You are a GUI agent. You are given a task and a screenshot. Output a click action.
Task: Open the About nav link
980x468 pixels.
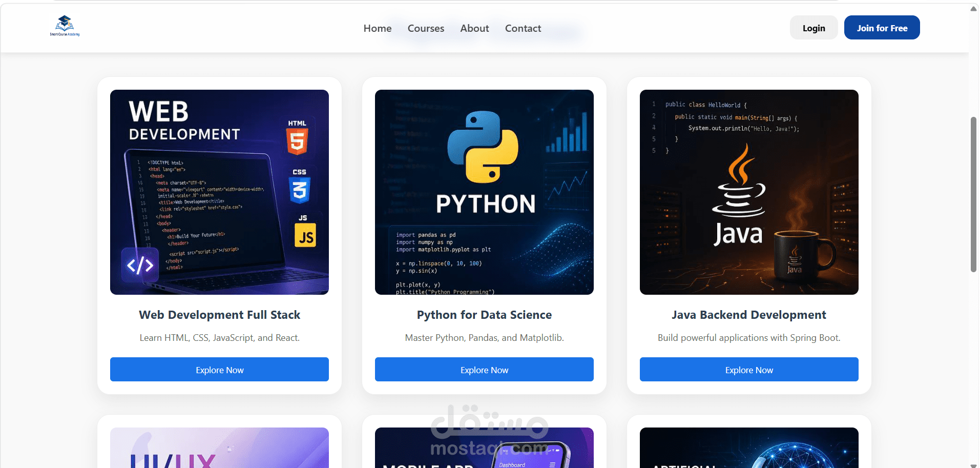474,28
